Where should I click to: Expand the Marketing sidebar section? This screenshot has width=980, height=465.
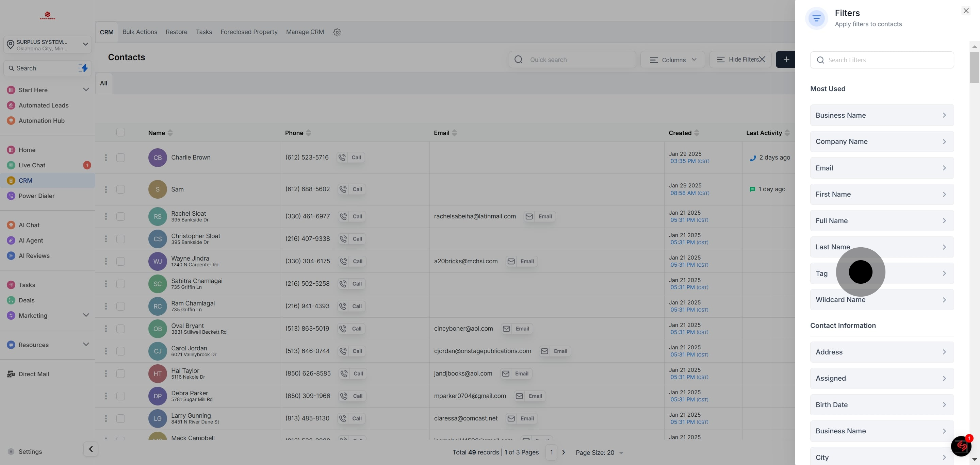[x=86, y=315]
